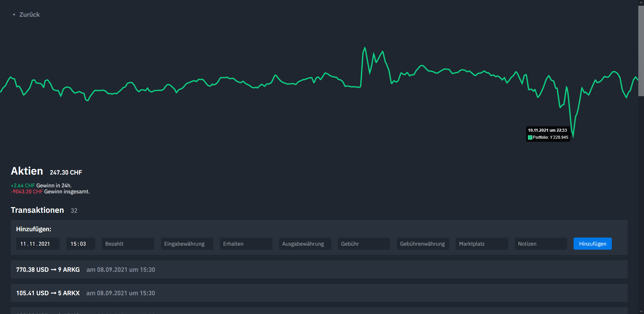Go back via the Zurück link
The width and height of the screenshot is (644, 314).
pyautogui.click(x=29, y=15)
